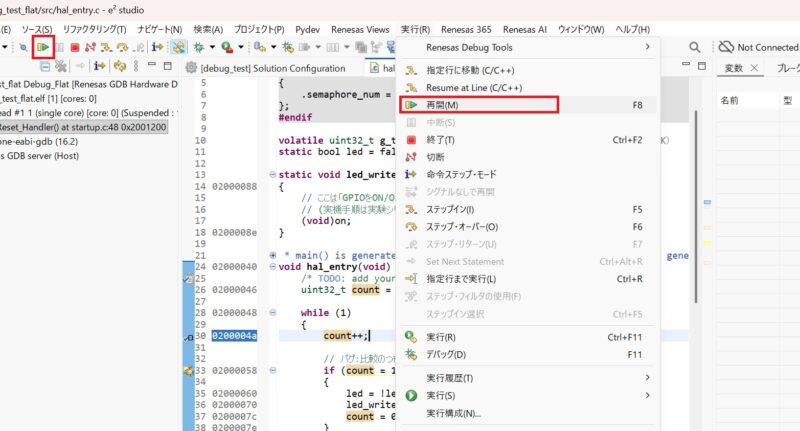Click the editor vertical scrollbar
The image size is (800, 431).
point(694,200)
